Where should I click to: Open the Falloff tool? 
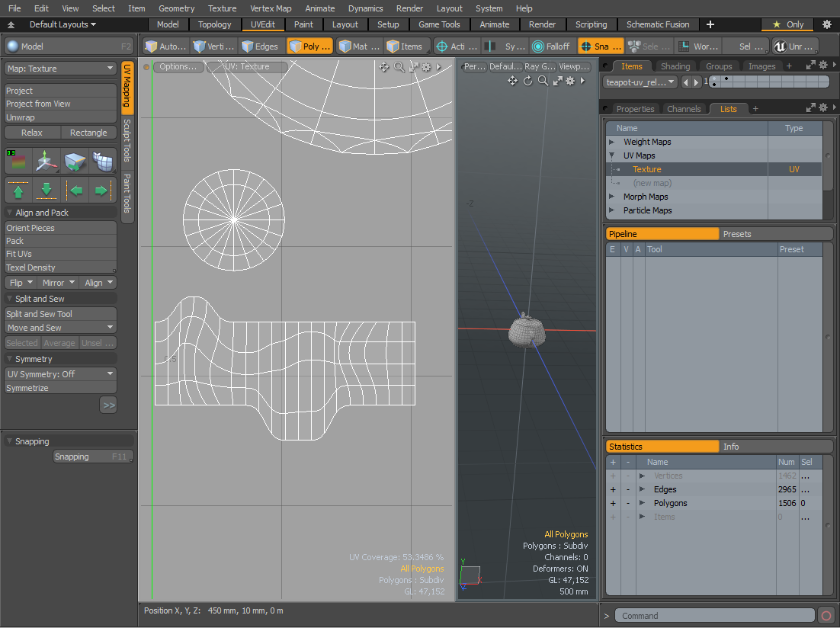552,46
